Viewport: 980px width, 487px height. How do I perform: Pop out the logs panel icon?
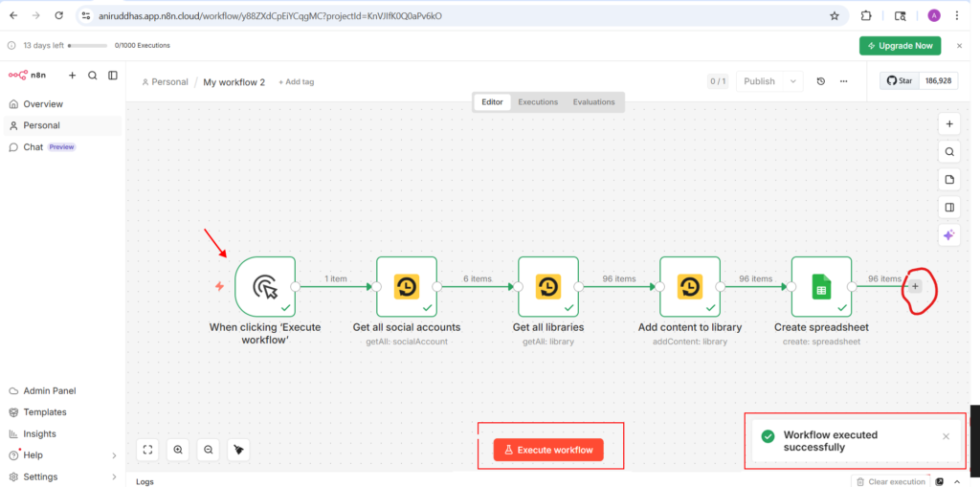(940, 481)
